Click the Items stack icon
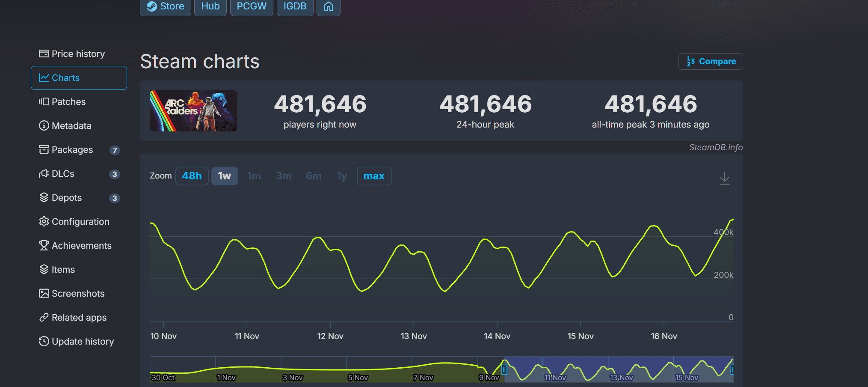The image size is (868, 387). pyautogui.click(x=44, y=269)
